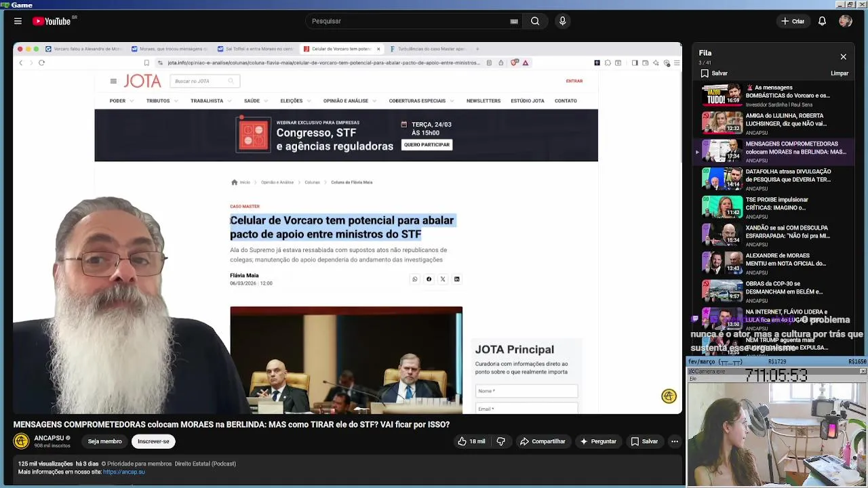The image size is (868, 488).
Task: Close the Fila queue panel
Action: pyautogui.click(x=843, y=57)
